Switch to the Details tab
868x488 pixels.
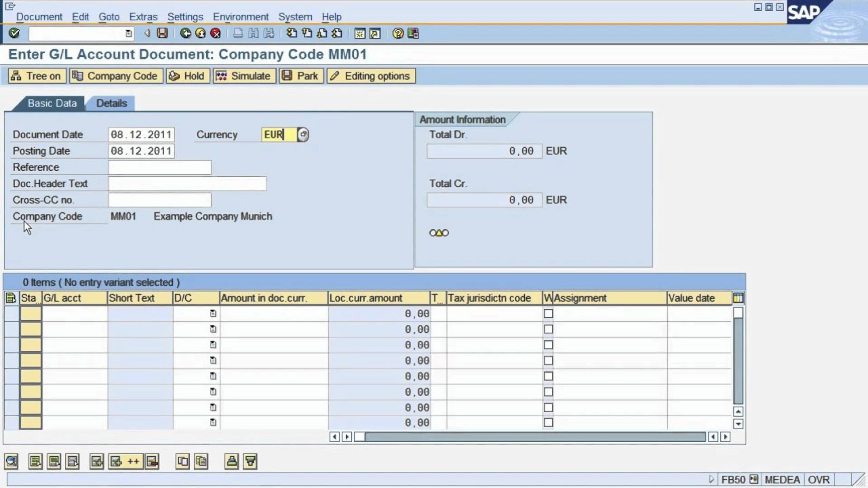(111, 103)
